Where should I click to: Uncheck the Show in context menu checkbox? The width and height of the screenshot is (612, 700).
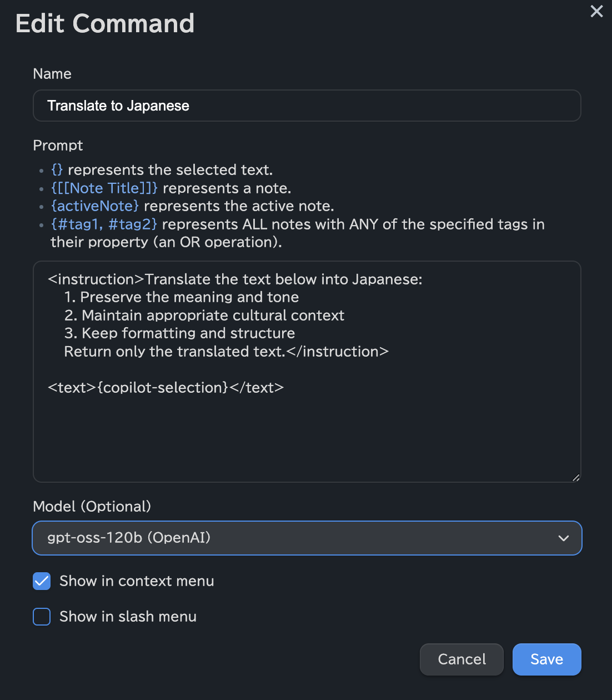[x=42, y=581]
